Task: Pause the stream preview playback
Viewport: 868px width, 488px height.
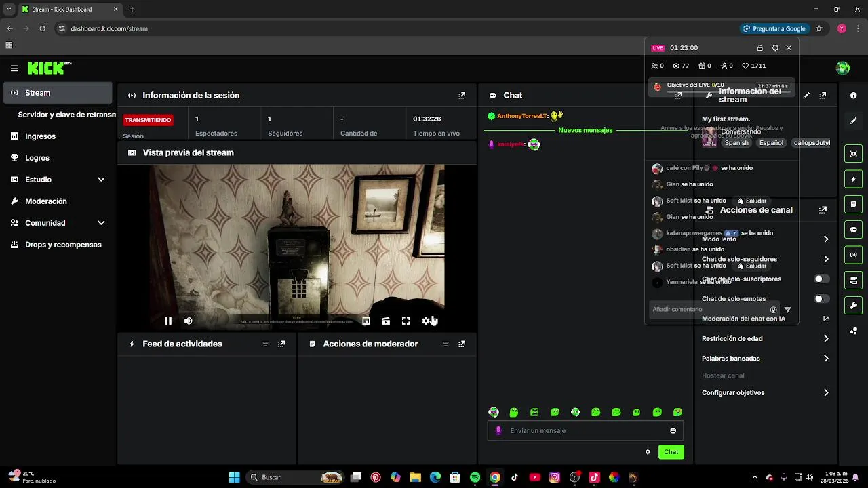Action: coord(168,321)
